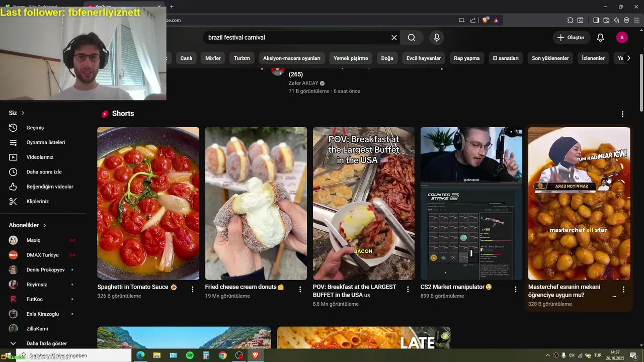Expand the Abonelikler section chevron
This screenshot has width=644, height=362.
coord(44,225)
